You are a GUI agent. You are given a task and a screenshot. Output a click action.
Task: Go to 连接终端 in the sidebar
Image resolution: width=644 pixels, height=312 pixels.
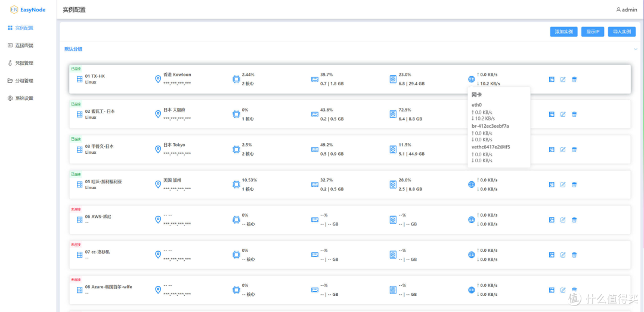click(24, 45)
